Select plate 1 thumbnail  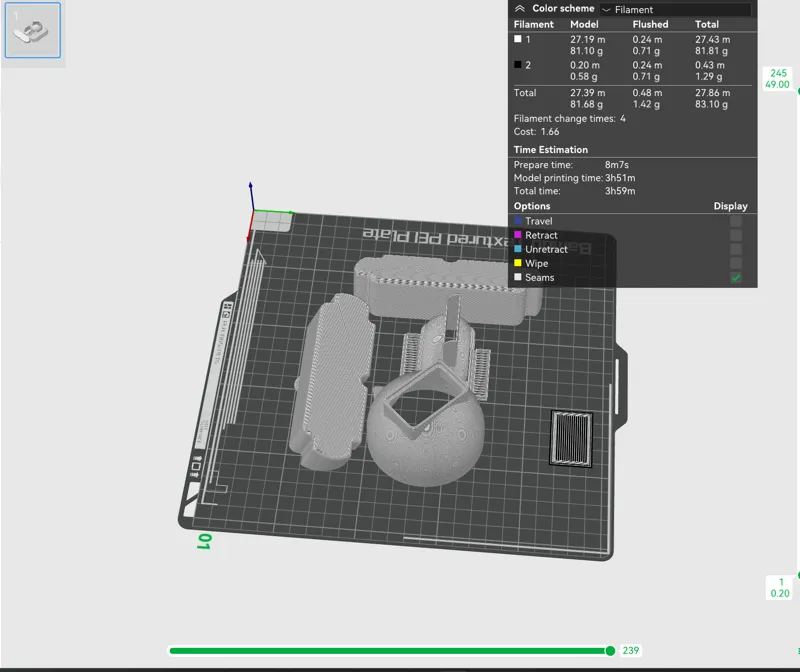pyautogui.click(x=33, y=30)
